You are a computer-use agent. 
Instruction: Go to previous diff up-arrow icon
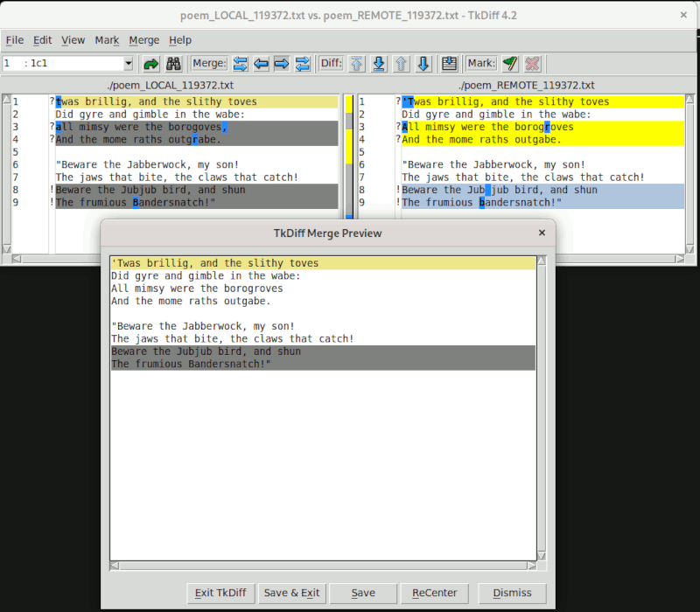(x=401, y=64)
